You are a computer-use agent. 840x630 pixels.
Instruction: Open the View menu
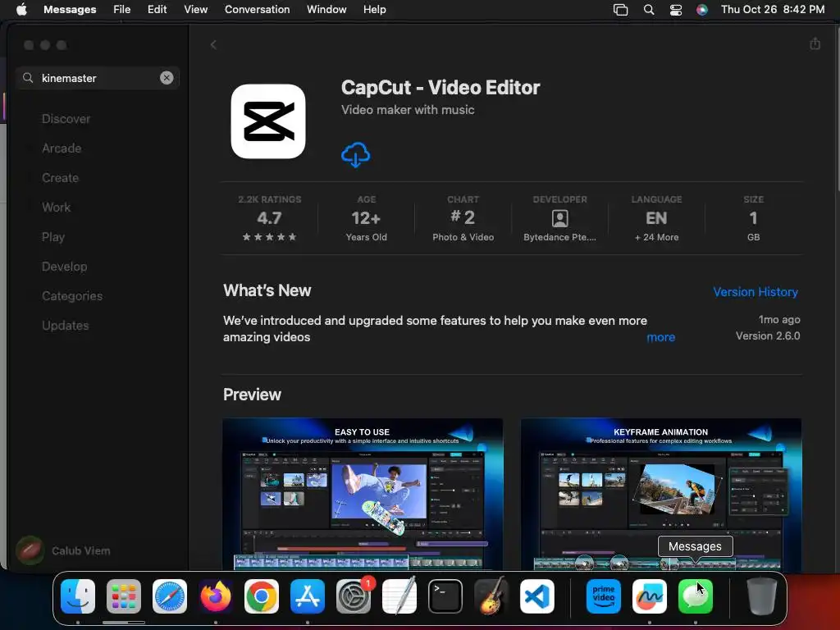(195, 10)
